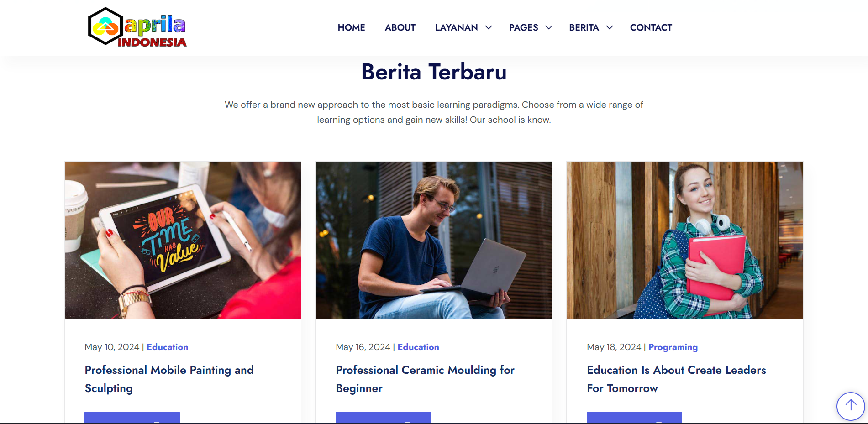
Task: Expand the LAYANAN dropdown chevron
Action: click(489, 27)
